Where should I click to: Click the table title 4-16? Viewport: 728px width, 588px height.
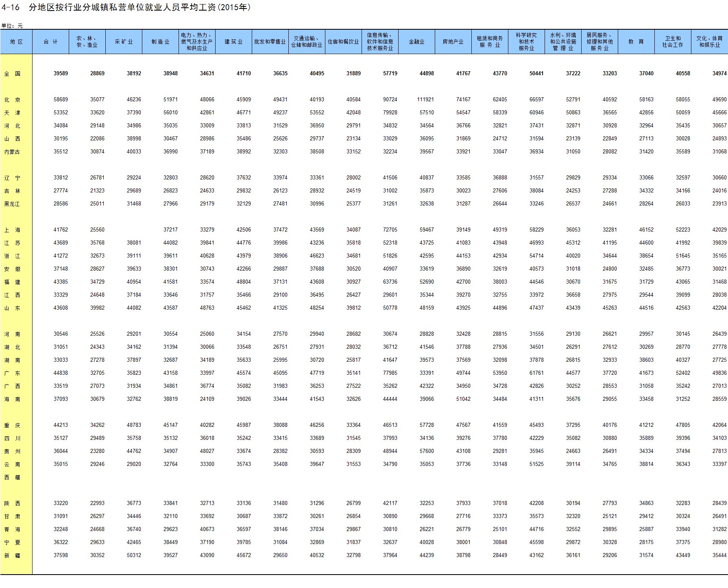pyautogui.click(x=126, y=7)
